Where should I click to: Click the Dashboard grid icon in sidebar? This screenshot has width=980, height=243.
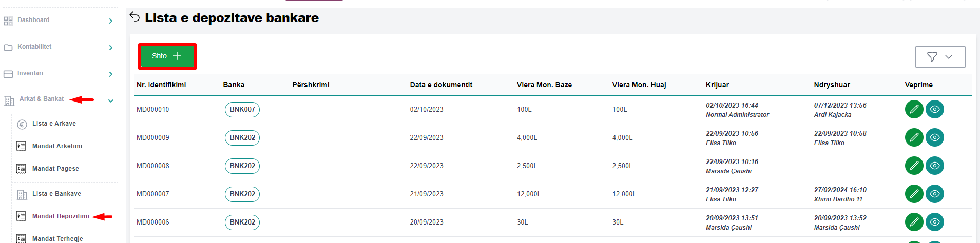tap(8, 21)
